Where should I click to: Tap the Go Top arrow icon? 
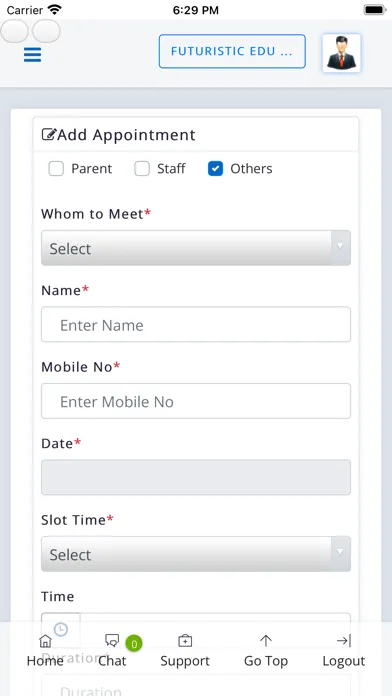pos(265,641)
